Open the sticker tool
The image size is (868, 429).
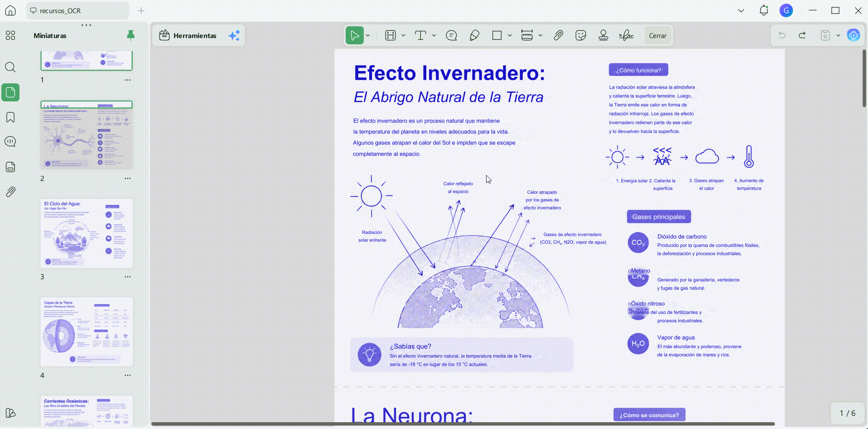point(581,36)
